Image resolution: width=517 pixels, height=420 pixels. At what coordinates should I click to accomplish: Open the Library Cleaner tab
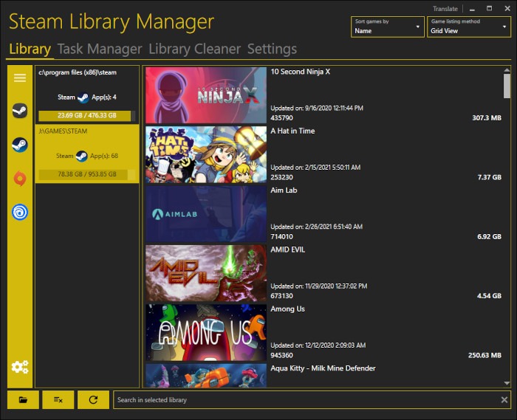click(x=194, y=49)
